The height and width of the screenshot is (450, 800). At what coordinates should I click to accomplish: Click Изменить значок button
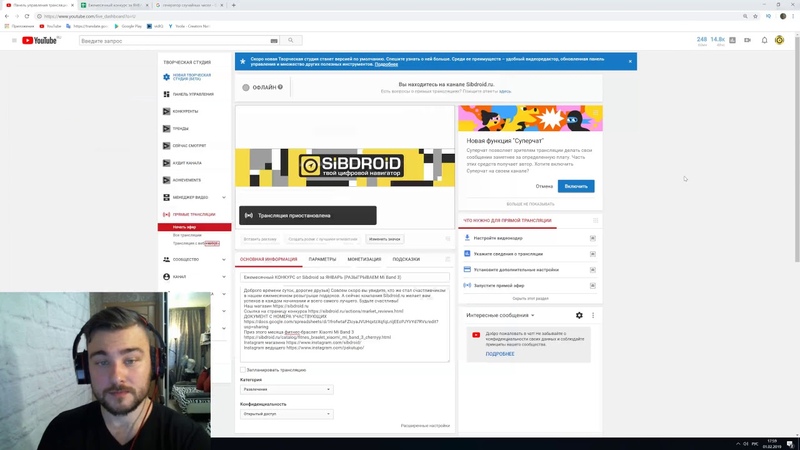coord(385,239)
